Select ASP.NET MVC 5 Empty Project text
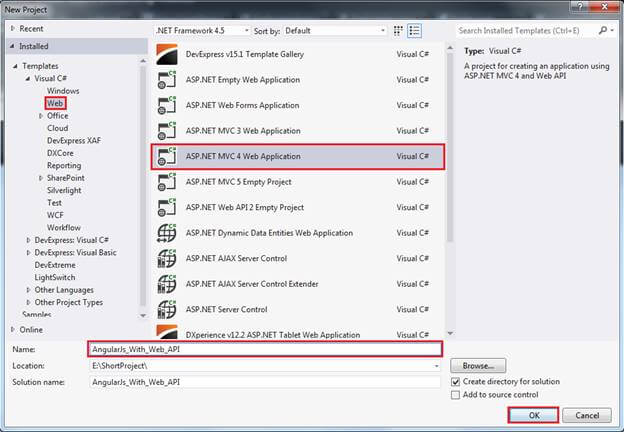This screenshot has height=432, width=624. (238, 182)
